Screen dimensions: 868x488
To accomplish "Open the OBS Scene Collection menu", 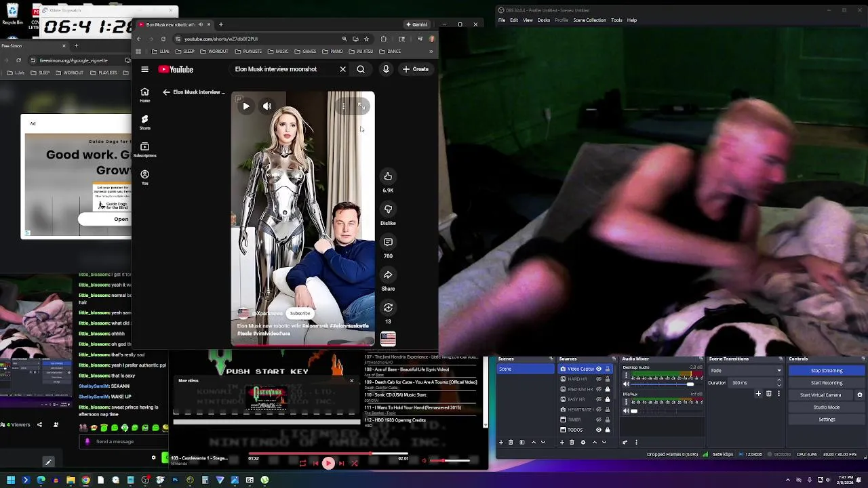I will tap(589, 20).
